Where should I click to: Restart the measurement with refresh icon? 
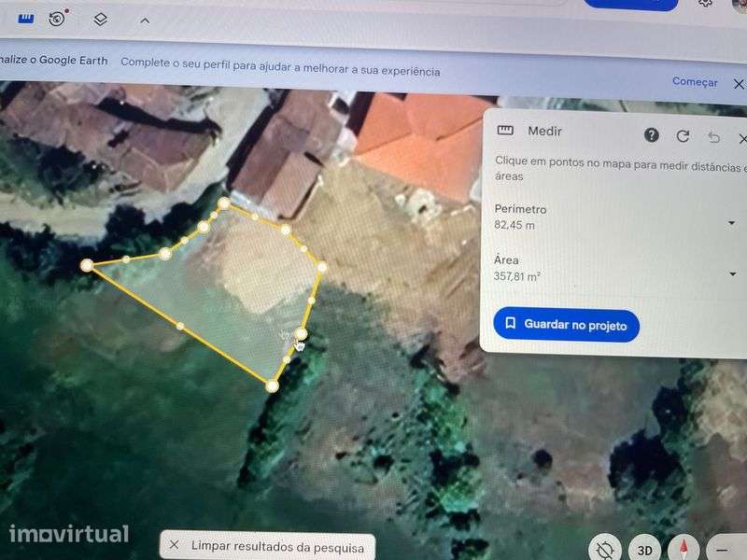[x=683, y=136]
